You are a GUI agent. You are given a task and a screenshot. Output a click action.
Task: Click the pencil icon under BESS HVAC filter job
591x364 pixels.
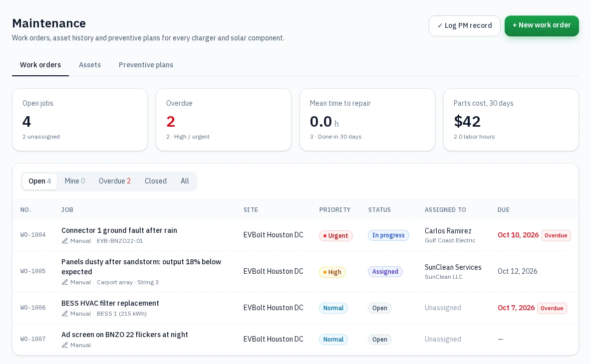[65, 314]
